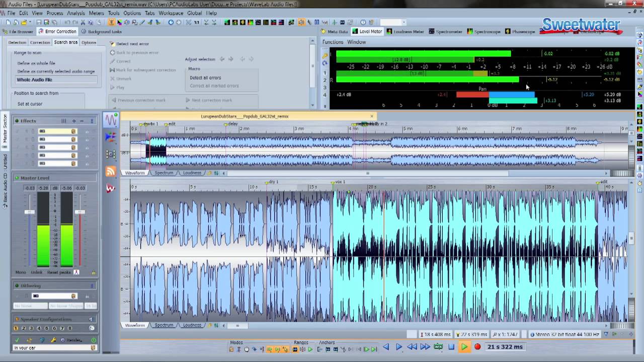Image resolution: width=644 pixels, height=362 pixels.
Task: Adjust the right master level fader
Action: click(x=80, y=212)
